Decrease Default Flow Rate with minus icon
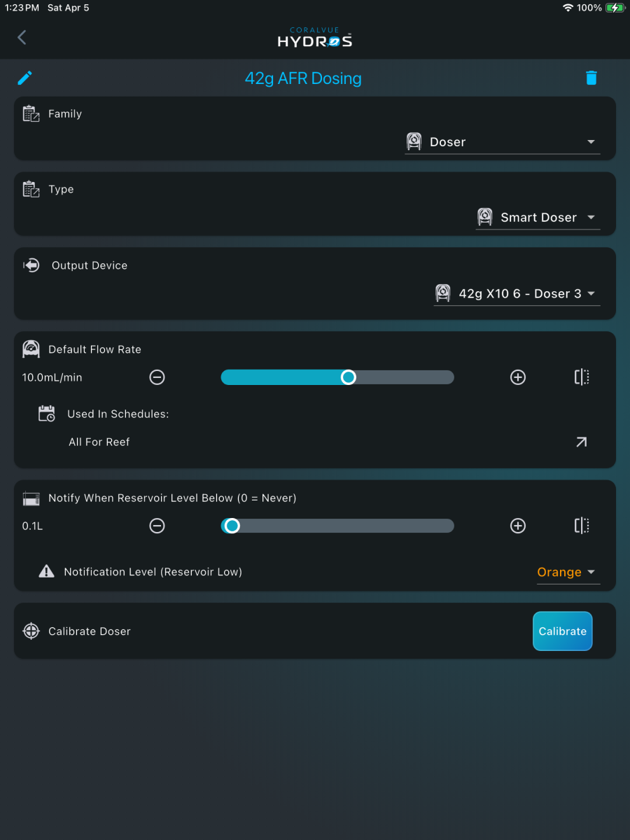The image size is (630, 840). [x=157, y=377]
